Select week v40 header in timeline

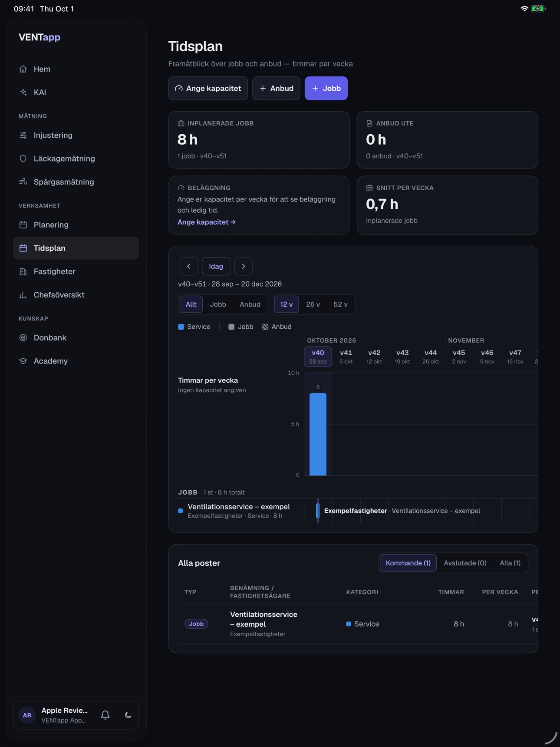point(318,357)
